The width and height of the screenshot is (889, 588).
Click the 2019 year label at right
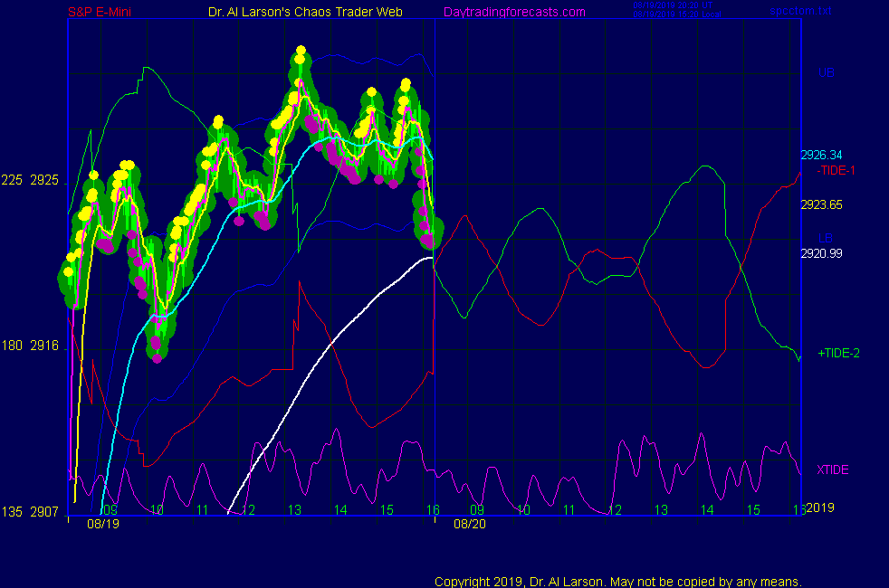pyautogui.click(x=820, y=507)
